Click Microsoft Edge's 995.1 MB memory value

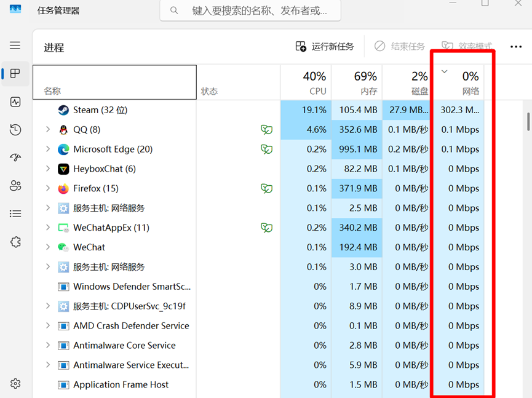[358, 149]
